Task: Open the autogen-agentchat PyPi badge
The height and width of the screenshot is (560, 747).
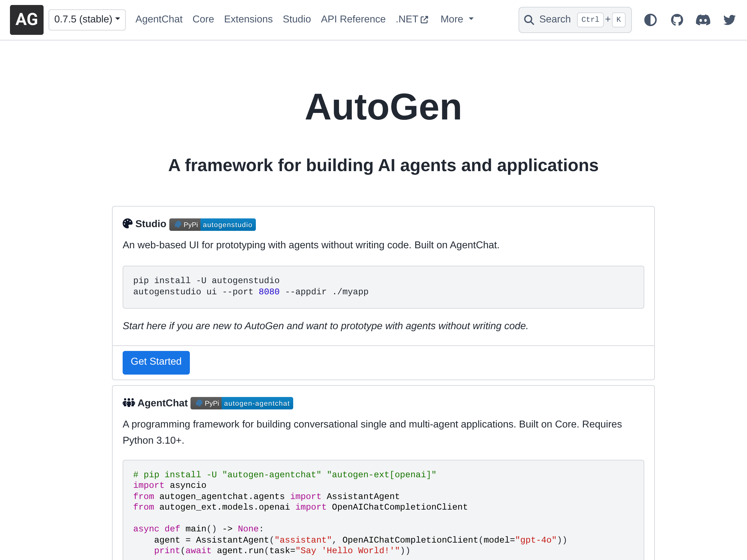Action: (x=242, y=404)
